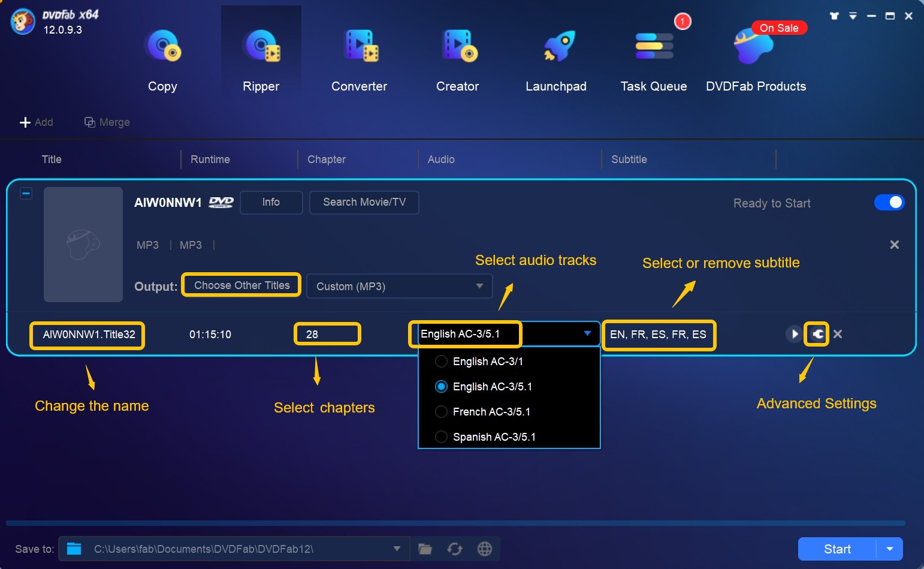Open the Creator module
This screenshot has width=924, height=569.
pyautogui.click(x=457, y=60)
